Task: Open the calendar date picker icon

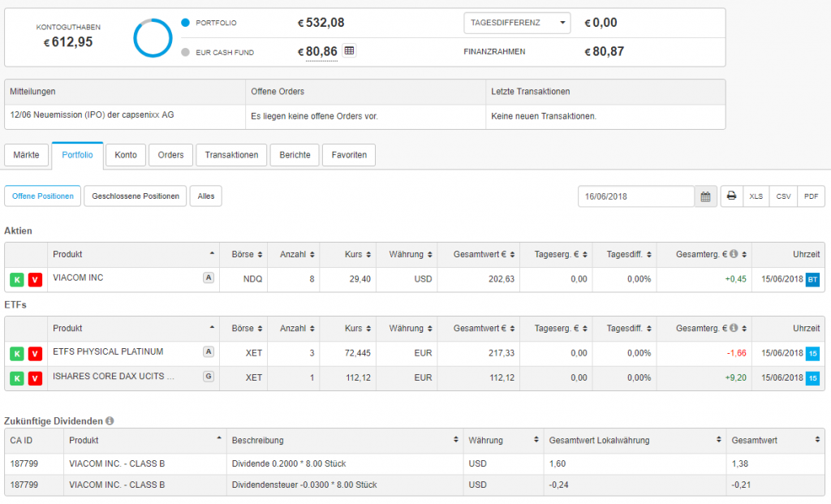Action: 705,196
